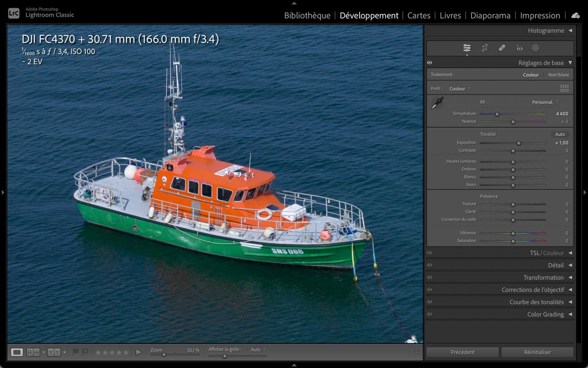Switch to loupe view icon
Viewport: 588px width, 368px height.
[x=17, y=352]
